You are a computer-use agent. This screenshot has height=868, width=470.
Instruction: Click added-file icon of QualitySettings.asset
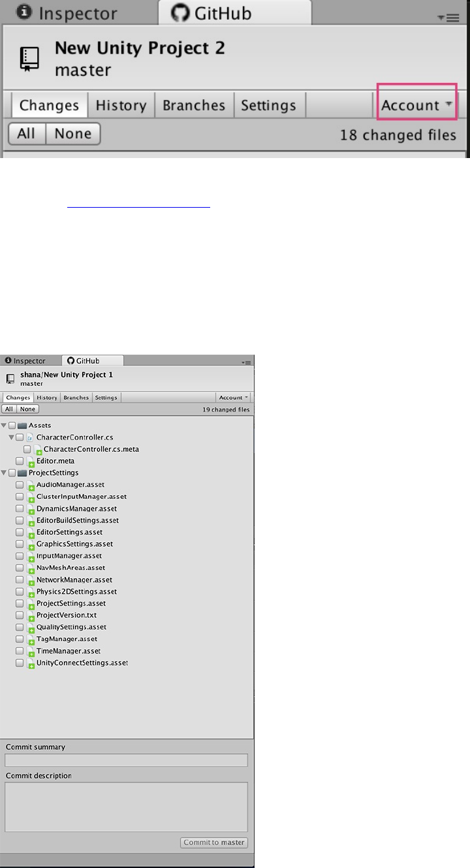pos(31,628)
